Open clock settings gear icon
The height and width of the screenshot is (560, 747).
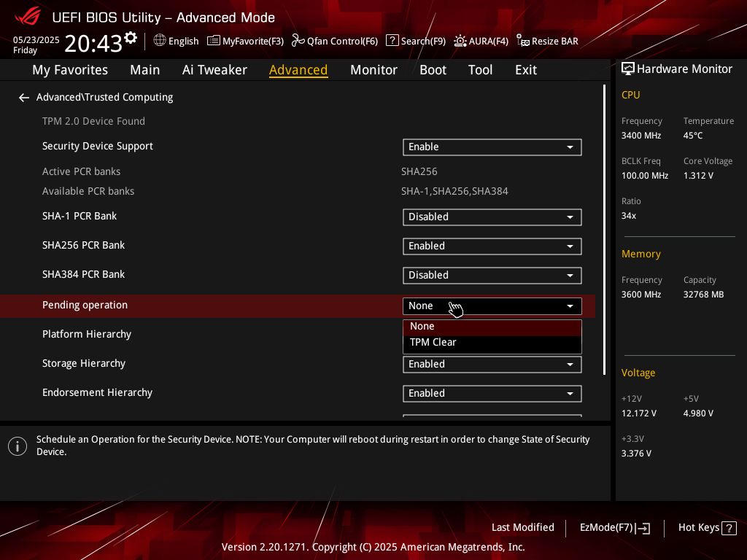point(131,38)
